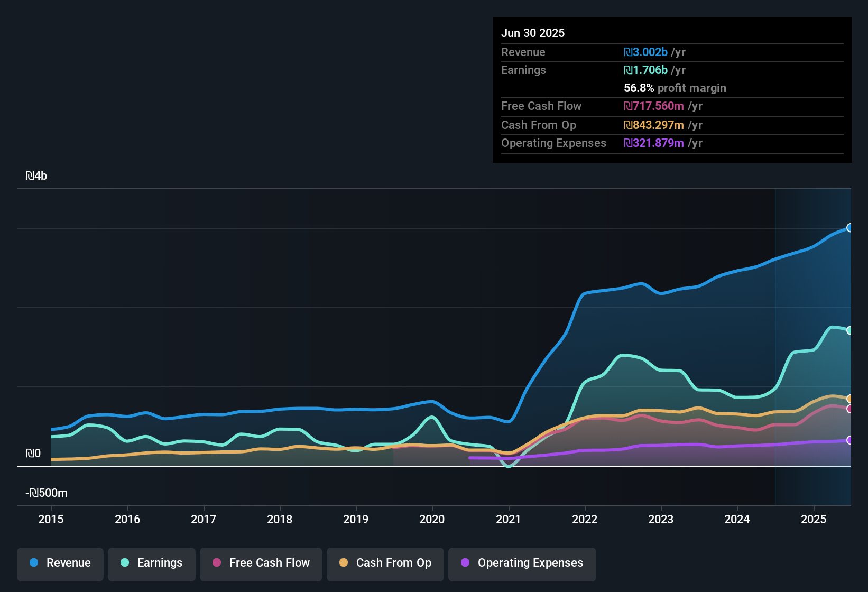Viewport: 868px width, 592px height.
Task: Click the Revenue endpoint marker on the chart
Action: (x=850, y=228)
